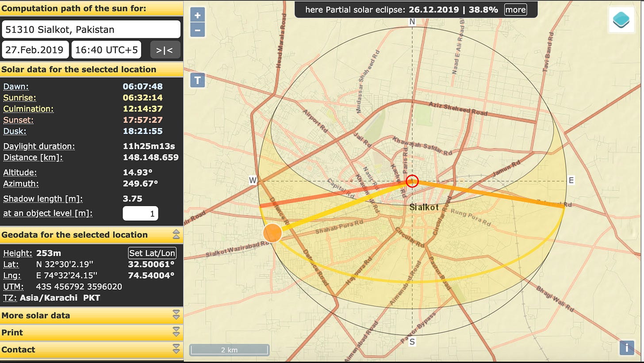Click the orange sun position marker

click(272, 233)
